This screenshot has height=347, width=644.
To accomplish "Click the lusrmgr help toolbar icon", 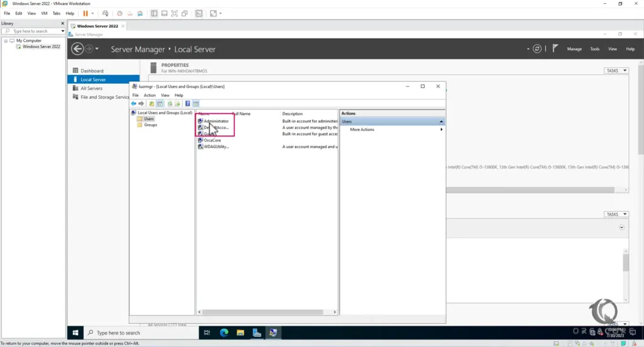I will 187,104.
